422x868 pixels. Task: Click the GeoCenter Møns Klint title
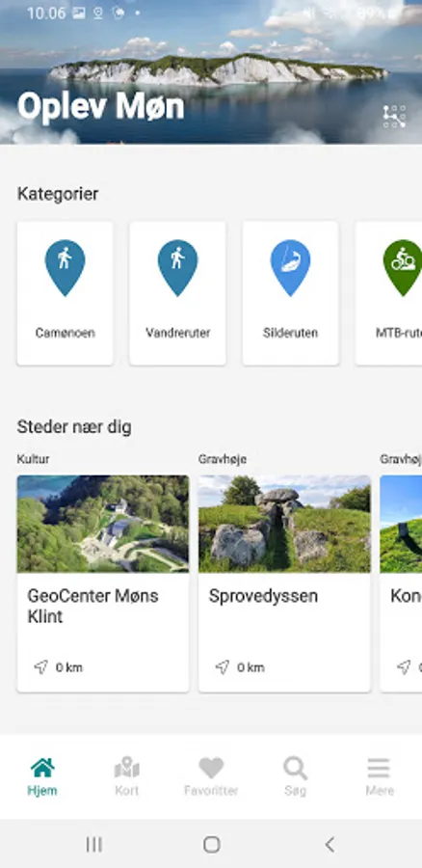[92, 607]
